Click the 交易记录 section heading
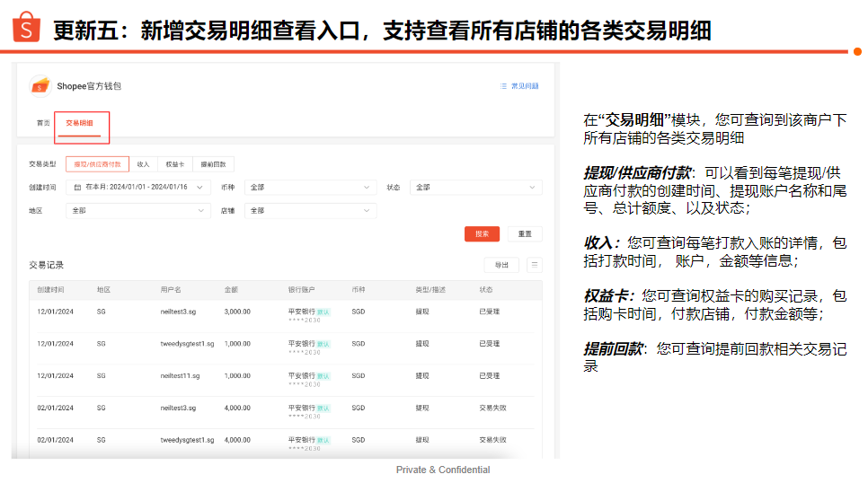This screenshot has width=868, height=492. click(47, 266)
